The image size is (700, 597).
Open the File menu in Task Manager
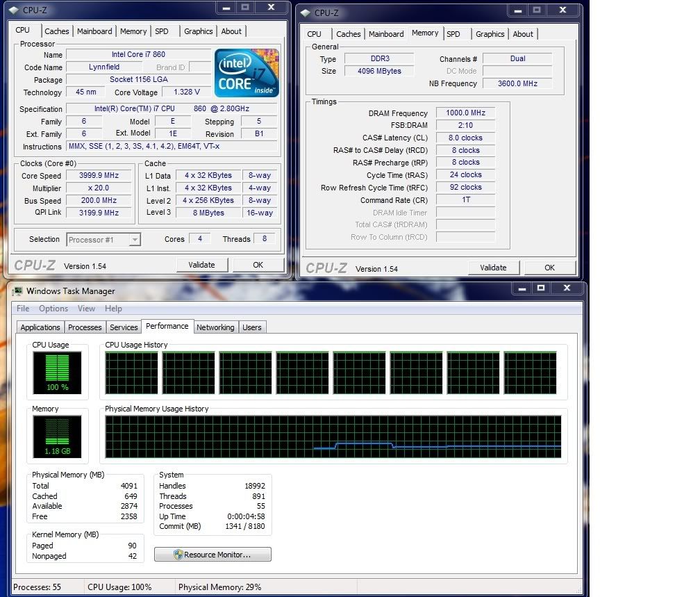pyautogui.click(x=23, y=309)
